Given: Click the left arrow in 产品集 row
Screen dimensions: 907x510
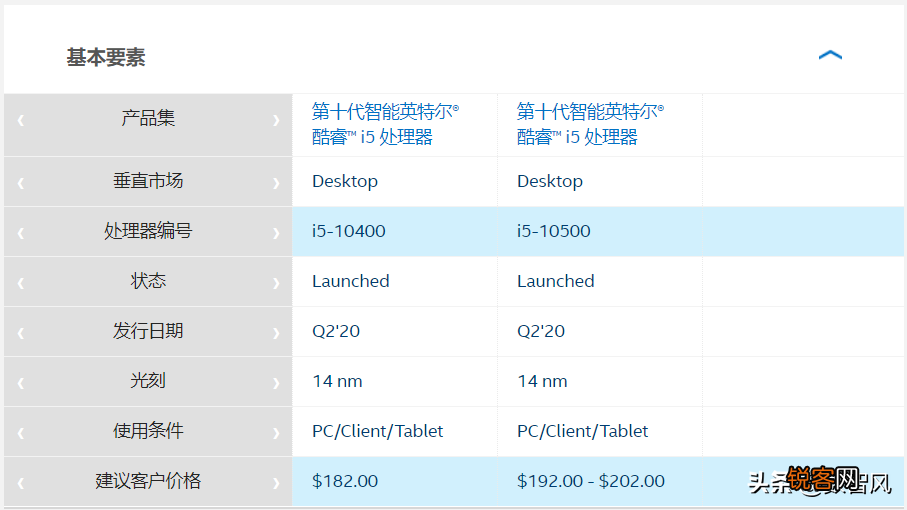Looking at the screenshot, I should click(21, 120).
